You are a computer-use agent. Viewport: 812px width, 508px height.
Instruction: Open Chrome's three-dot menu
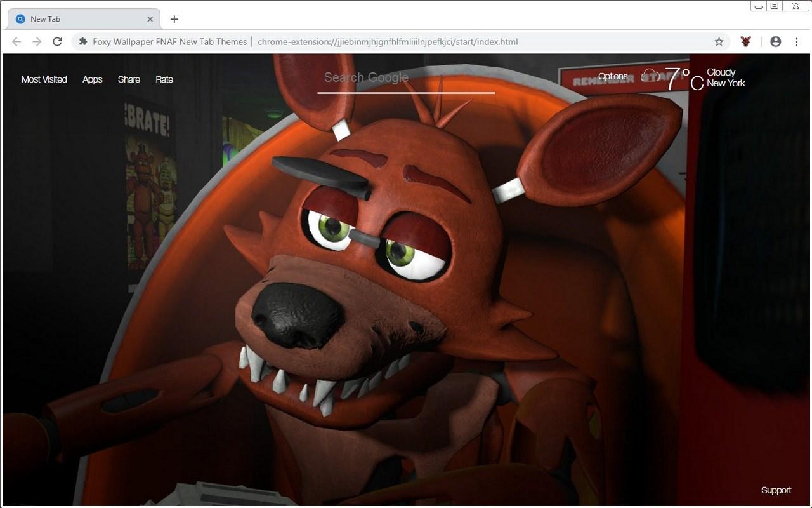(796, 42)
